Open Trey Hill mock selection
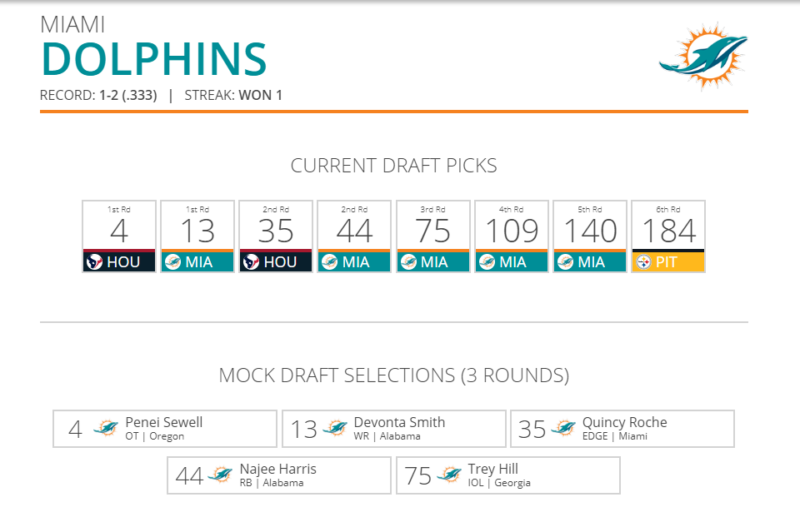This screenshot has height=532, width=800. [x=508, y=475]
